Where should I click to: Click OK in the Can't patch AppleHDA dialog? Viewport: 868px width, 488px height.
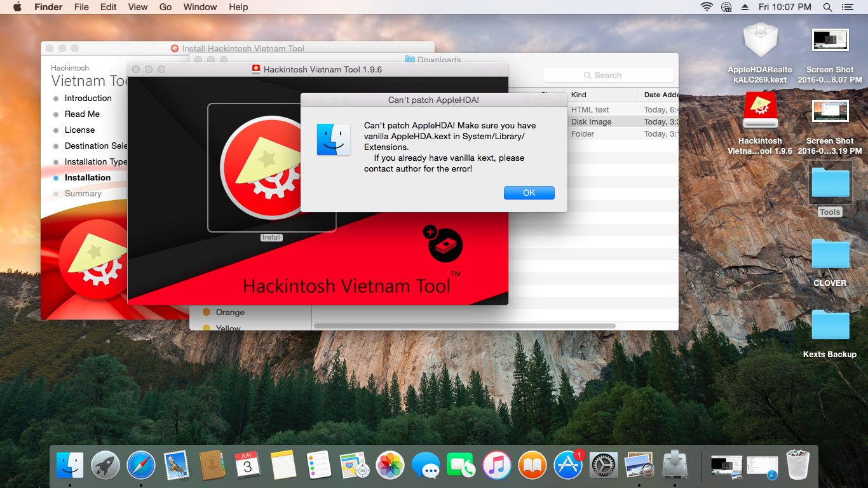[x=529, y=193]
